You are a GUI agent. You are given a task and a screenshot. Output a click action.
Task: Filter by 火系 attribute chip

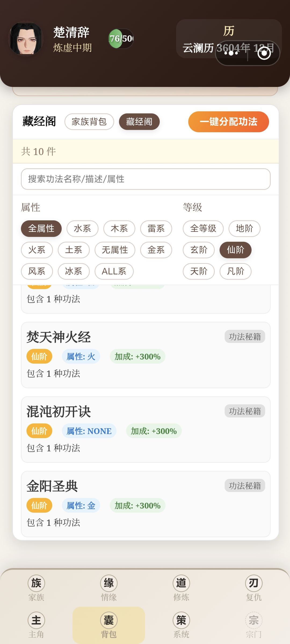click(x=37, y=250)
